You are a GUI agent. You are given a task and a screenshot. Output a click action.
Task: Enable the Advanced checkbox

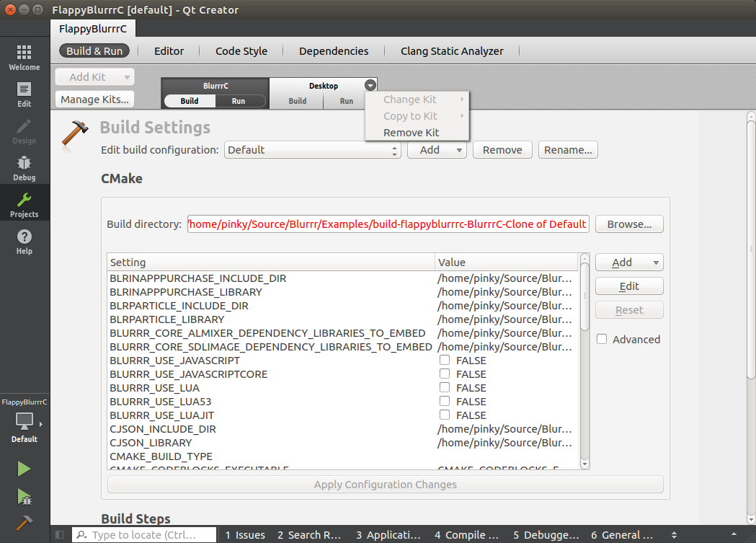tap(602, 340)
